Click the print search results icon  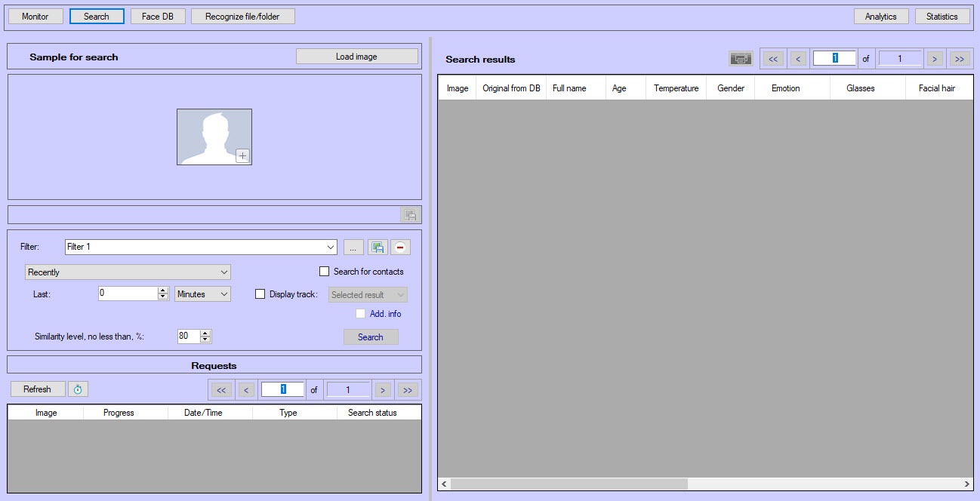click(x=741, y=59)
